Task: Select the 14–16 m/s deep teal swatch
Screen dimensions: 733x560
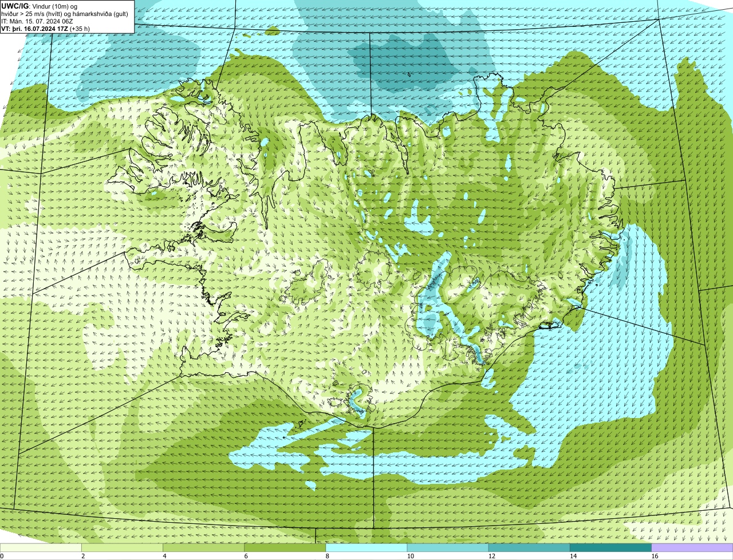Action: tap(610, 547)
